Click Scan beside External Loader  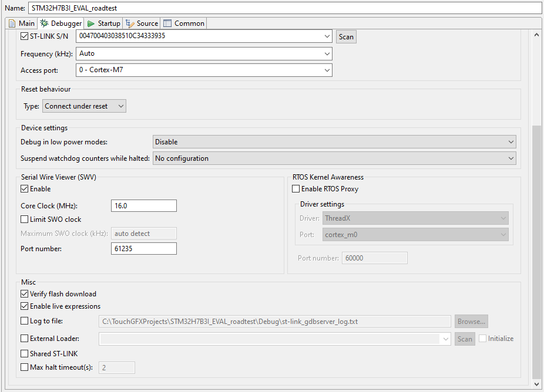(x=465, y=339)
